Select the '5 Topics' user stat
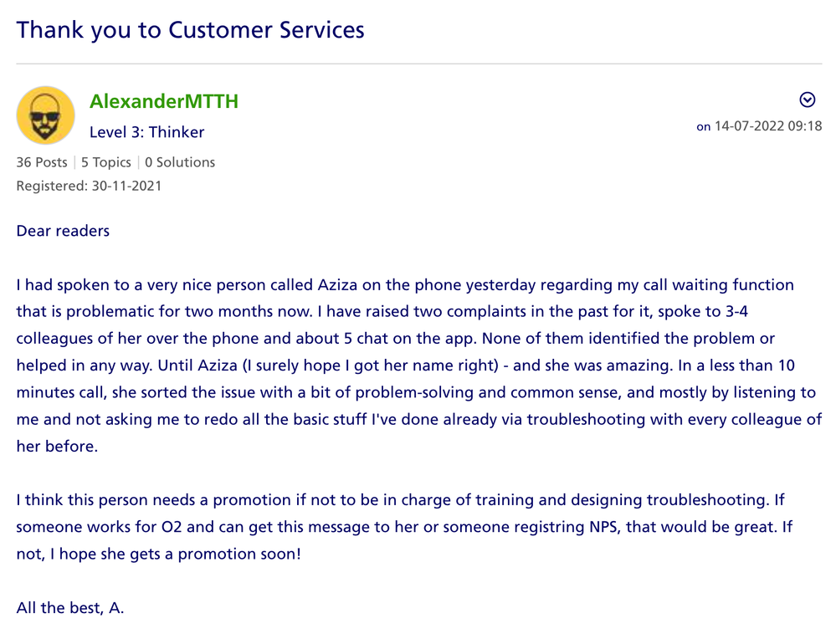This screenshot has height=644, width=836. 106,162
